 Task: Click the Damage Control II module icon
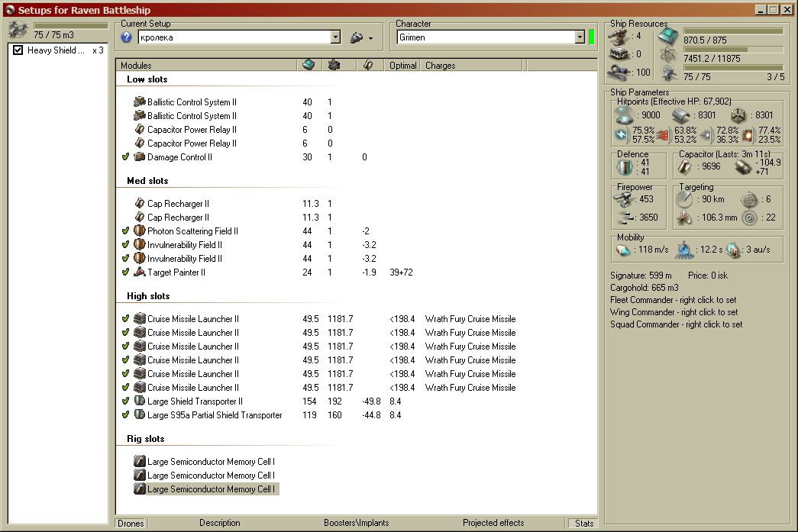140,156
